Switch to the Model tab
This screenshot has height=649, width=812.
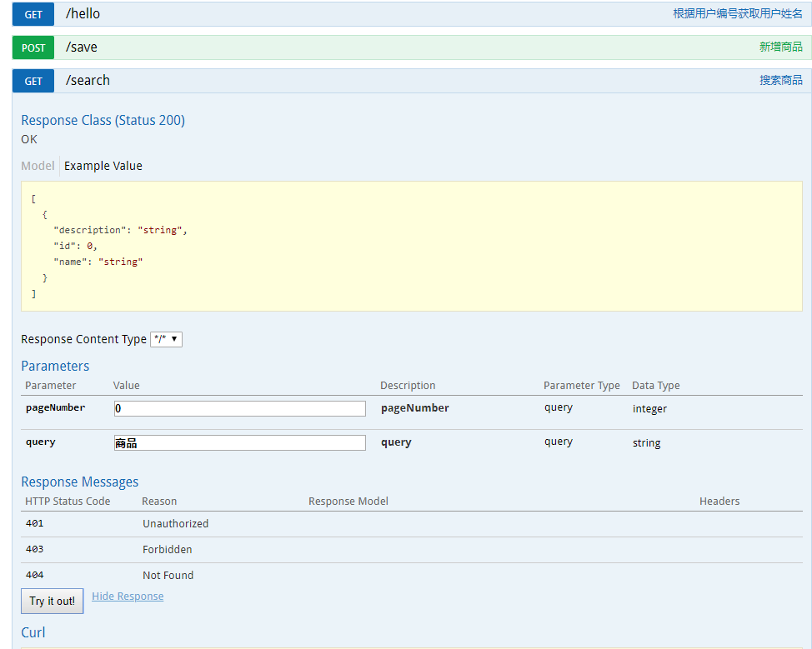coord(38,166)
